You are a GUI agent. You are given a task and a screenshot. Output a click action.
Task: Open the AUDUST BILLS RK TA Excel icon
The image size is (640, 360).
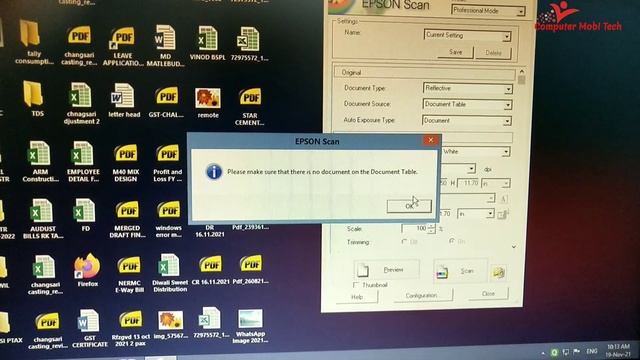point(42,219)
